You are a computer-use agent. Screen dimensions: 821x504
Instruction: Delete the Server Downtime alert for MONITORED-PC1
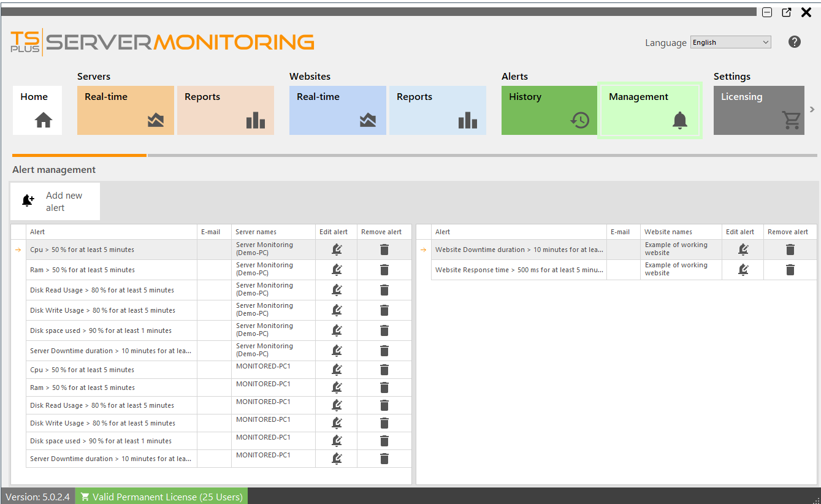(384, 458)
